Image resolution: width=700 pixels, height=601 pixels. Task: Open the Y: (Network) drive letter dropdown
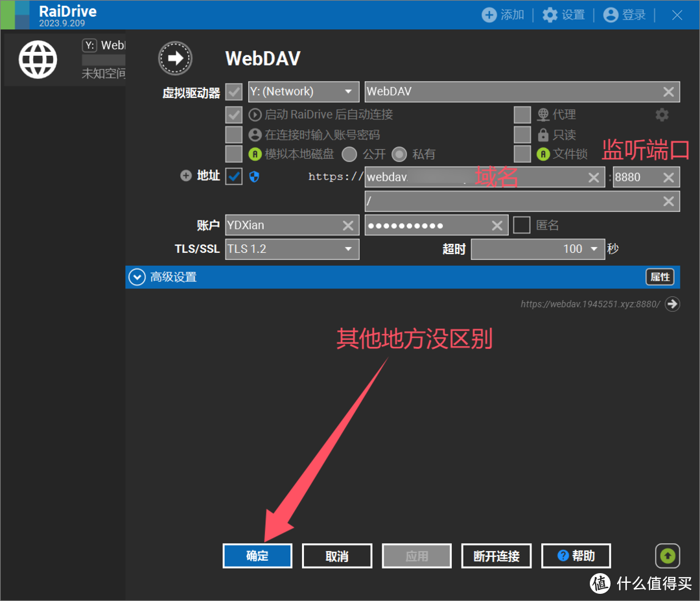click(303, 91)
